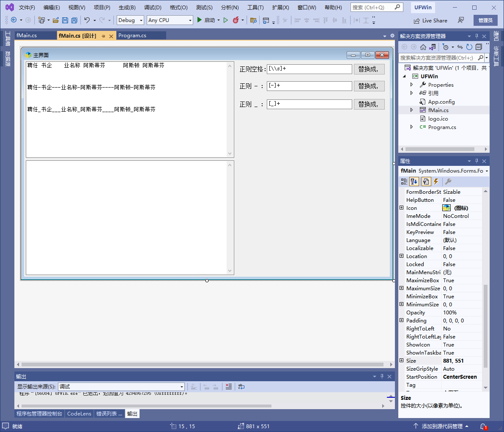Open the notifications bell in status bar

(483, 426)
